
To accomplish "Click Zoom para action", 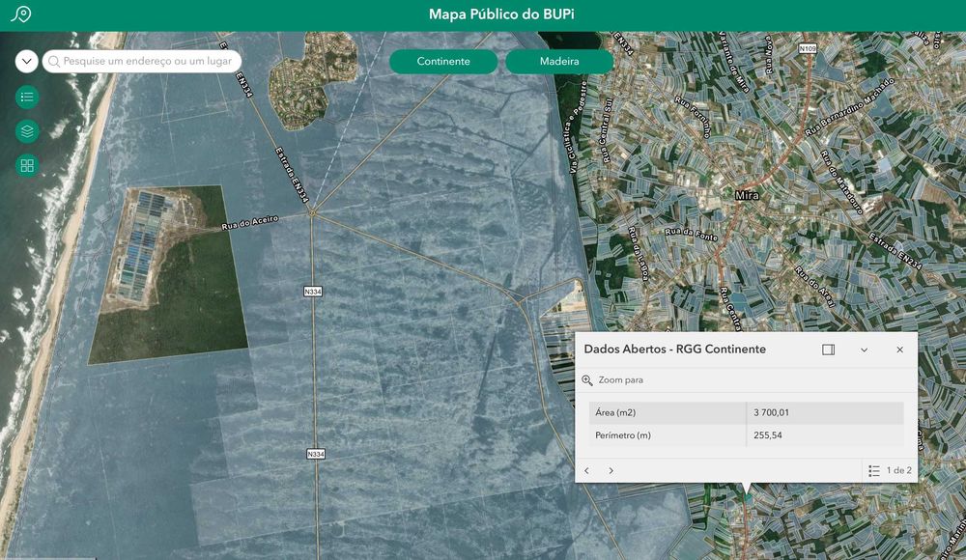I will [613, 380].
